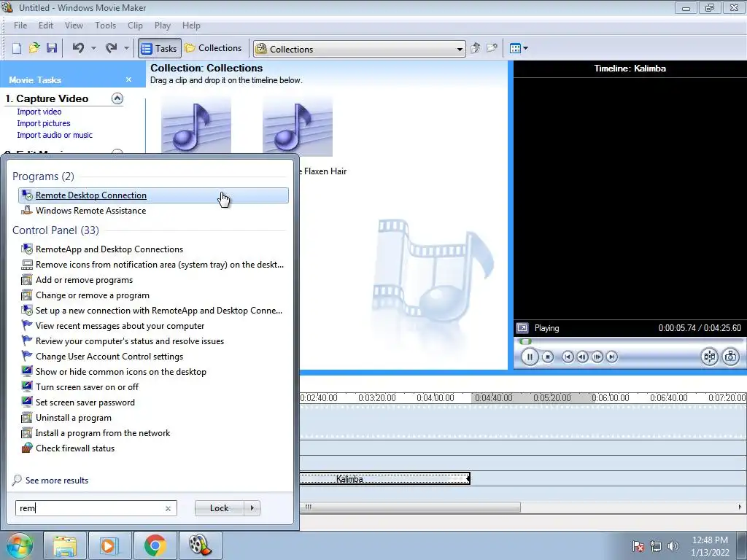The image size is (747, 560).
Task: Open the Play menu
Action: pos(163,26)
